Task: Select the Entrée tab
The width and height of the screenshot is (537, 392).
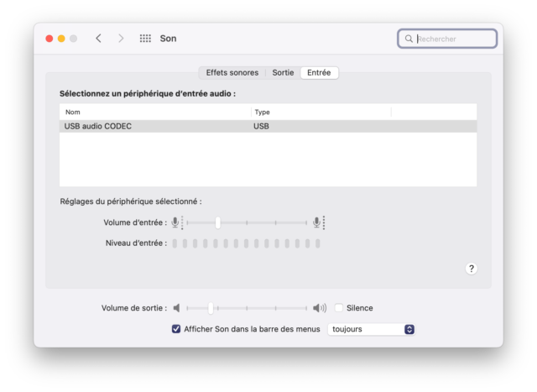Action: click(319, 73)
